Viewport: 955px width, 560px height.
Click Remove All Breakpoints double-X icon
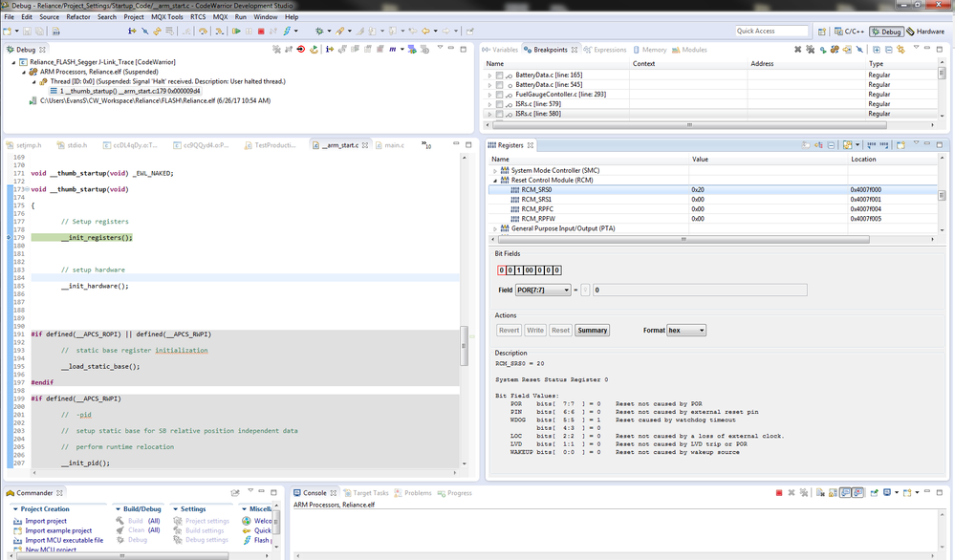(810, 50)
